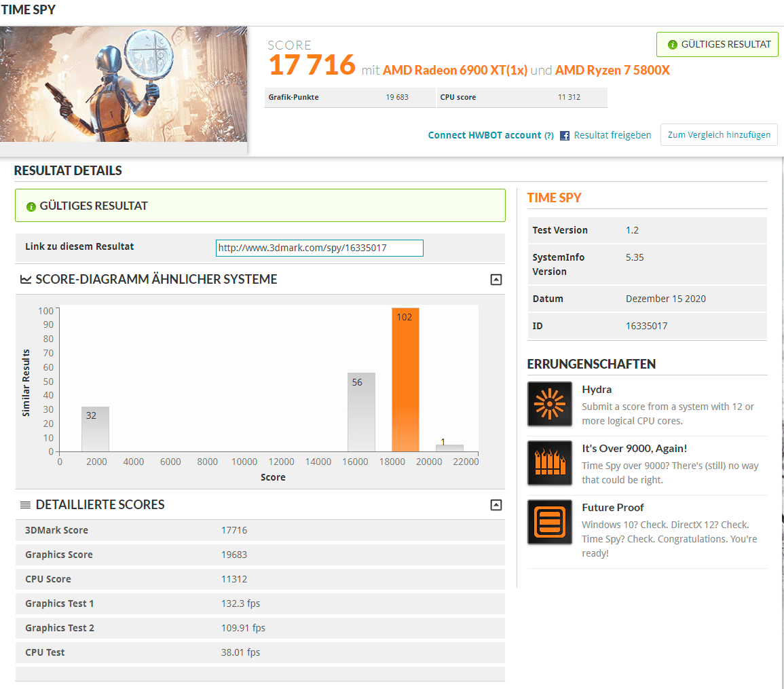The height and width of the screenshot is (689, 784).
Task: Click the Graphics Test 2 value 109.91 fps
Action: (x=243, y=628)
